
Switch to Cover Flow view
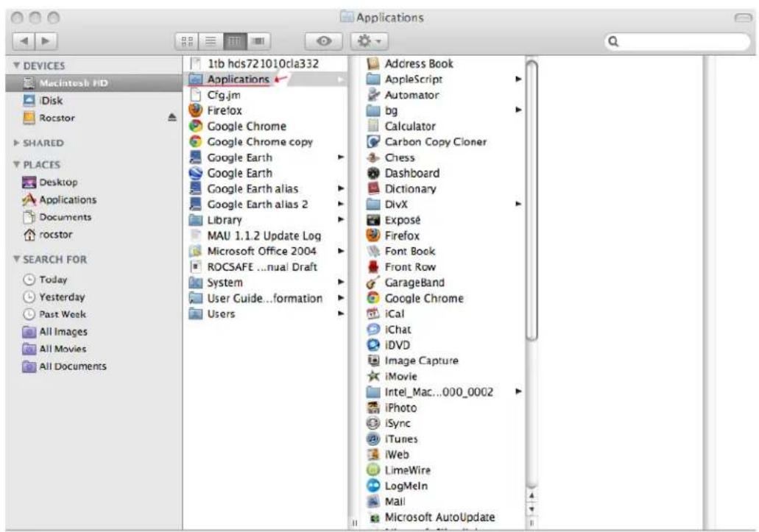(x=258, y=41)
